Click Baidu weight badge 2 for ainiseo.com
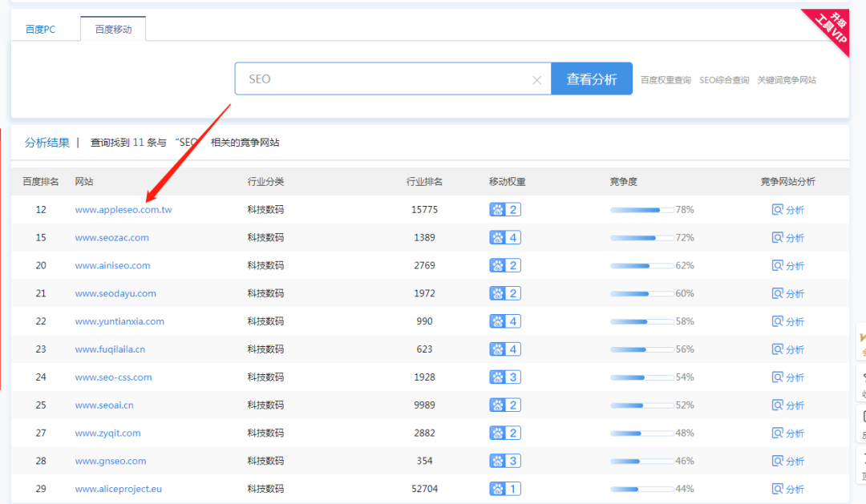The image size is (866, 504). (x=505, y=265)
